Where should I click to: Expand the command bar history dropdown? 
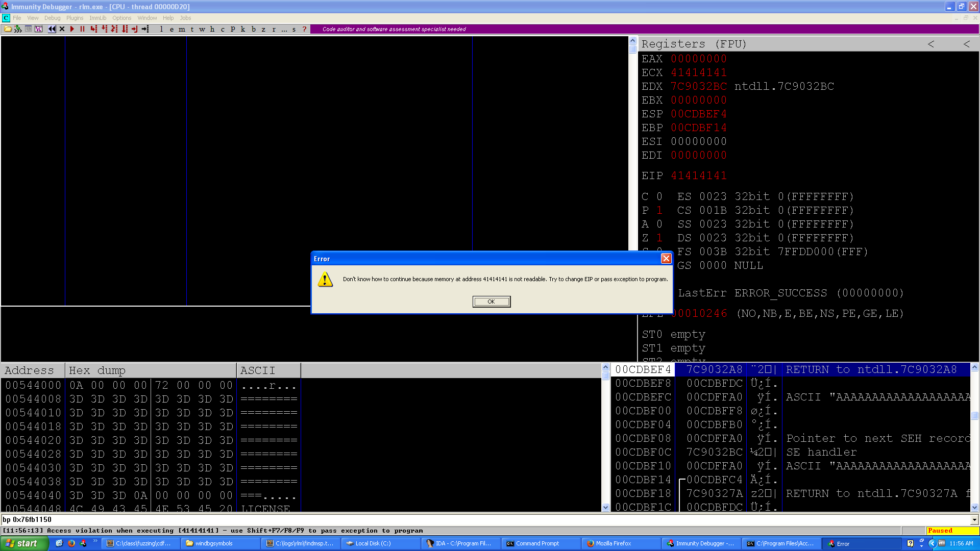tap(974, 520)
